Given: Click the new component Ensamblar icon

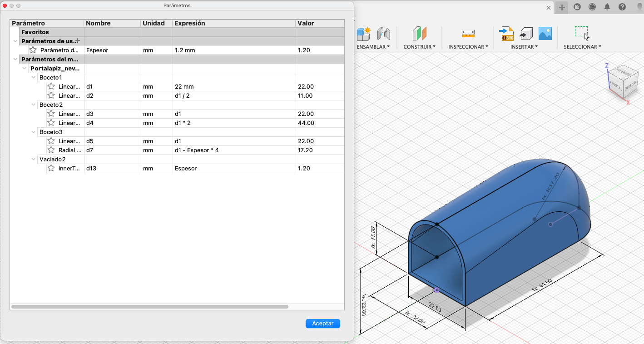Looking at the screenshot, I should point(364,33).
